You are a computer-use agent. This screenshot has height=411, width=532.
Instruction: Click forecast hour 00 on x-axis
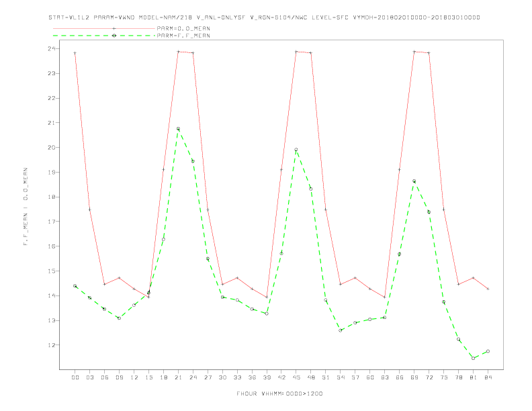click(75, 377)
